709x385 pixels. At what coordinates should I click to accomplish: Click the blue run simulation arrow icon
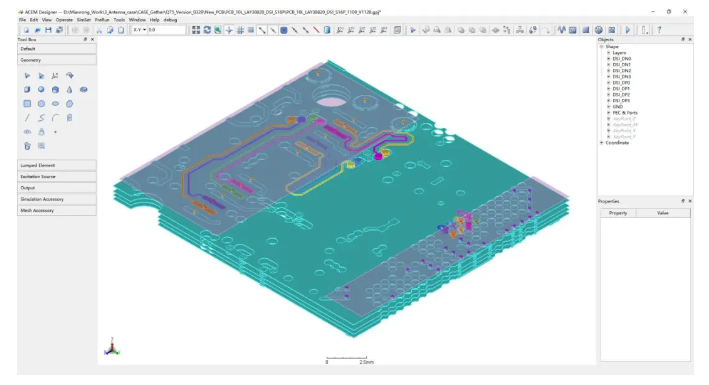tap(628, 30)
